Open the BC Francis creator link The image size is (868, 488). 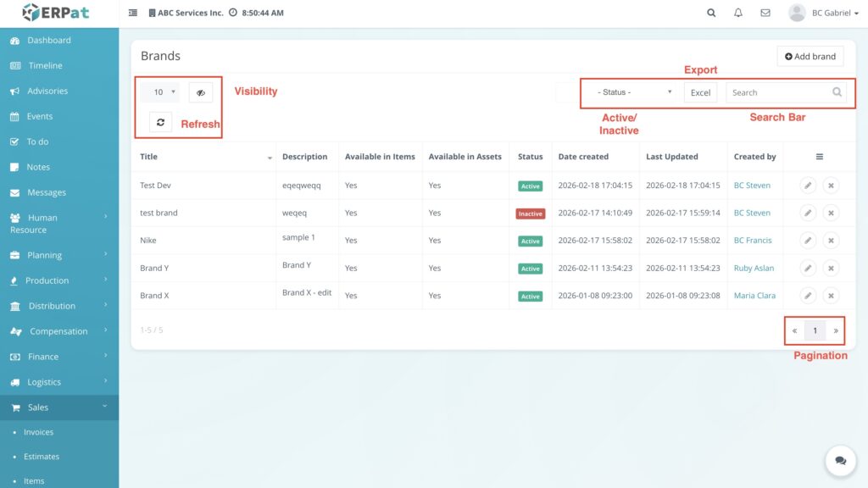point(752,241)
